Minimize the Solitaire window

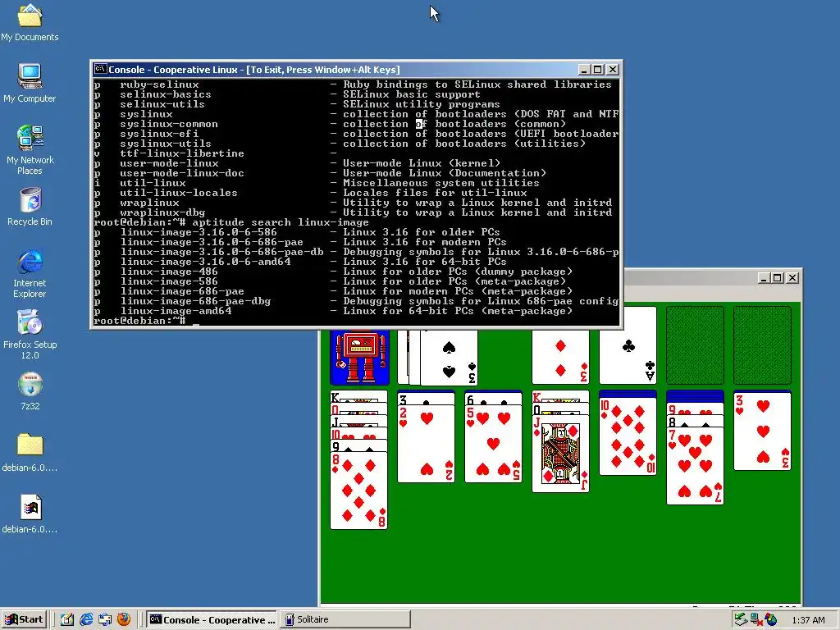click(x=765, y=277)
